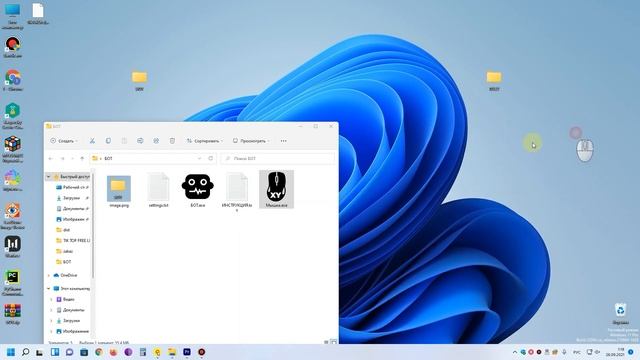
Task: Open taskbar Search magnifier
Action: pyautogui.click(x=25, y=352)
